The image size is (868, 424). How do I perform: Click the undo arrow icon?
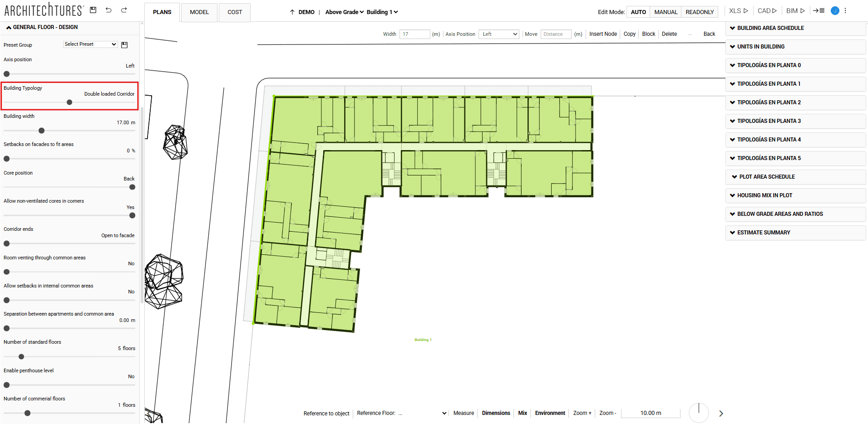(x=108, y=10)
